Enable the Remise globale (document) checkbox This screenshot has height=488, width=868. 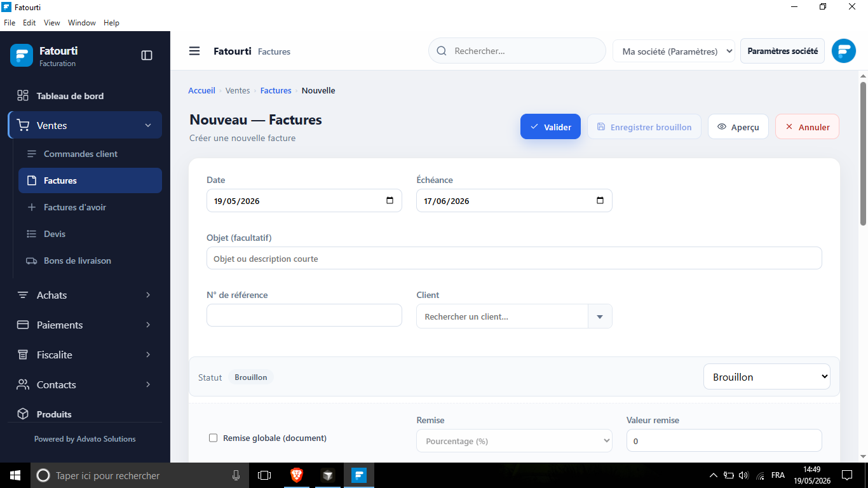[x=213, y=438]
